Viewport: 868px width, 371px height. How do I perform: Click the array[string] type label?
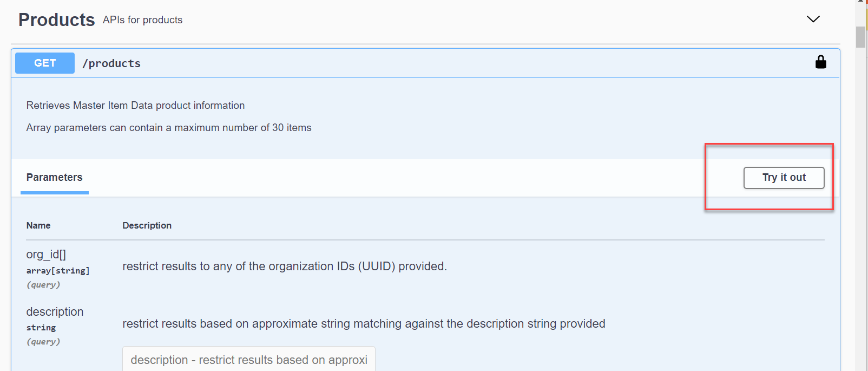(58, 271)
